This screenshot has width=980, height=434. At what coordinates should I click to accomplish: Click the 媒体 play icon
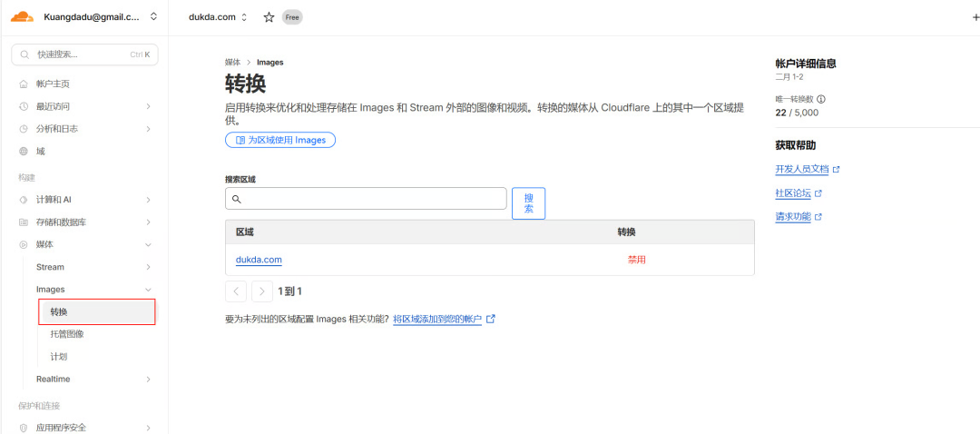point(24,244)
